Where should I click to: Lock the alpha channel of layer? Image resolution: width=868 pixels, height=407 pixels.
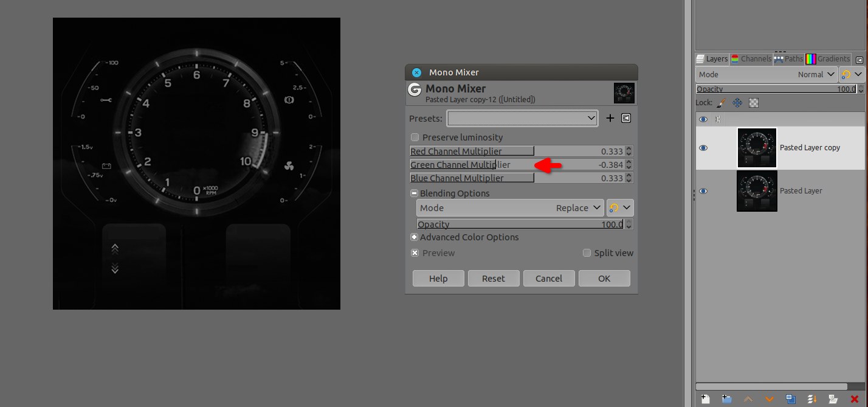(754, 103)
